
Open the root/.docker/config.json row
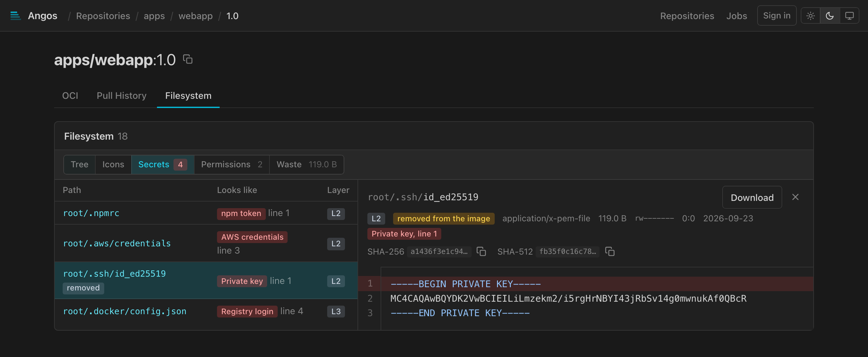click(x=206, y=311)
